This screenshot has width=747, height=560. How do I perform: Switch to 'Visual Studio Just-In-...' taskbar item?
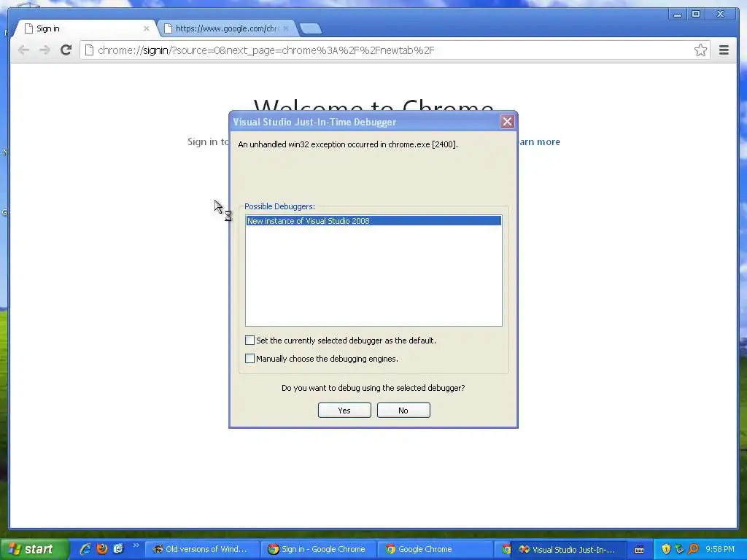[x=568, y=549]
